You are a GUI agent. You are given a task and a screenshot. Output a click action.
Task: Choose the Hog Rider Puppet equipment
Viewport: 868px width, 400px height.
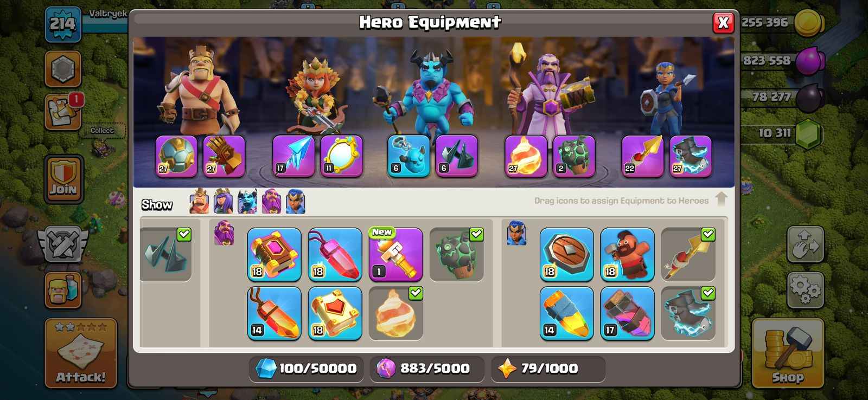point(627,254)
